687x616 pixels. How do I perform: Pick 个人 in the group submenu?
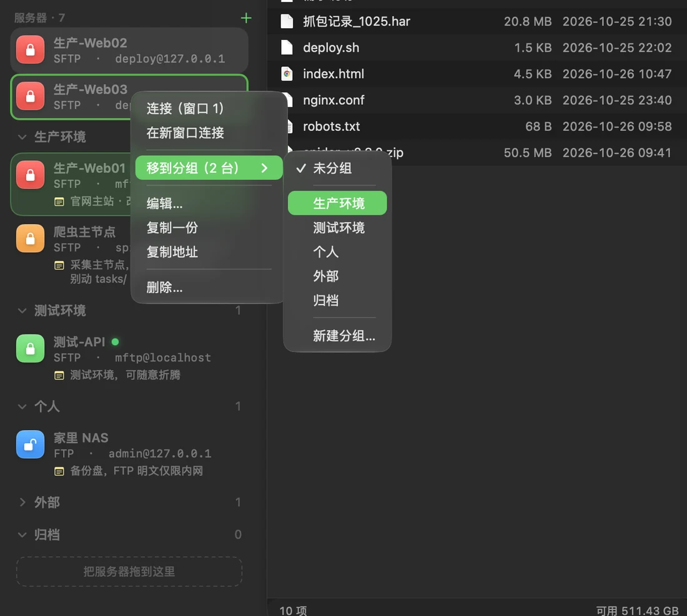click(x=337, y=252)
